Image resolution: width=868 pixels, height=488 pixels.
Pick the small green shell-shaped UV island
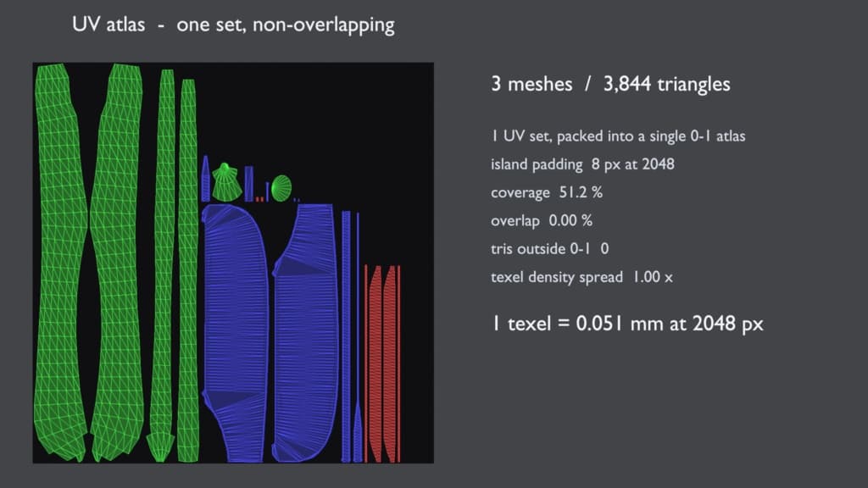pyautogui.click(x=225, y=182)
